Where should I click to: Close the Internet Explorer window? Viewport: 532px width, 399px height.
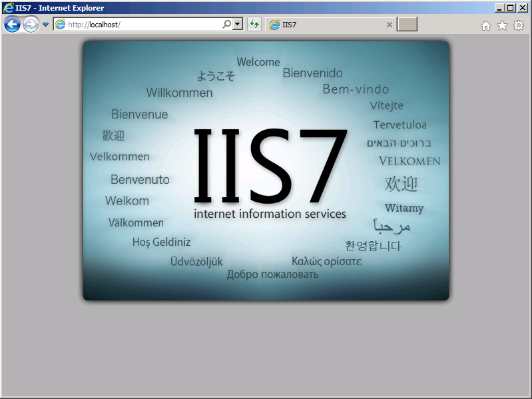[x=523, y=8]
